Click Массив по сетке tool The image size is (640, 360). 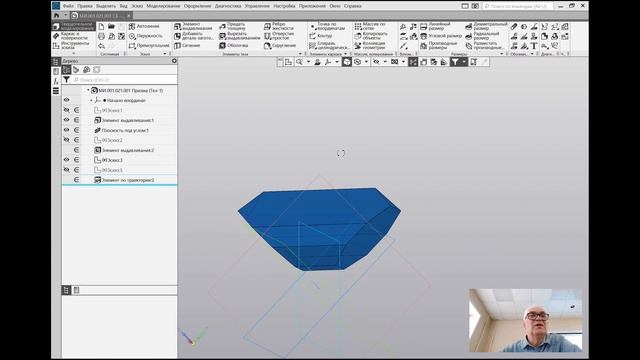[369, 27]
